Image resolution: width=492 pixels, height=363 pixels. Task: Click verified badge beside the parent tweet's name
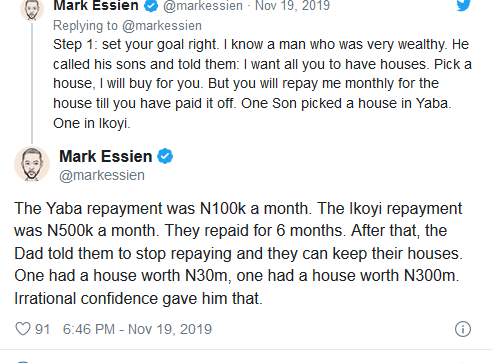click(x=151, y=6)
